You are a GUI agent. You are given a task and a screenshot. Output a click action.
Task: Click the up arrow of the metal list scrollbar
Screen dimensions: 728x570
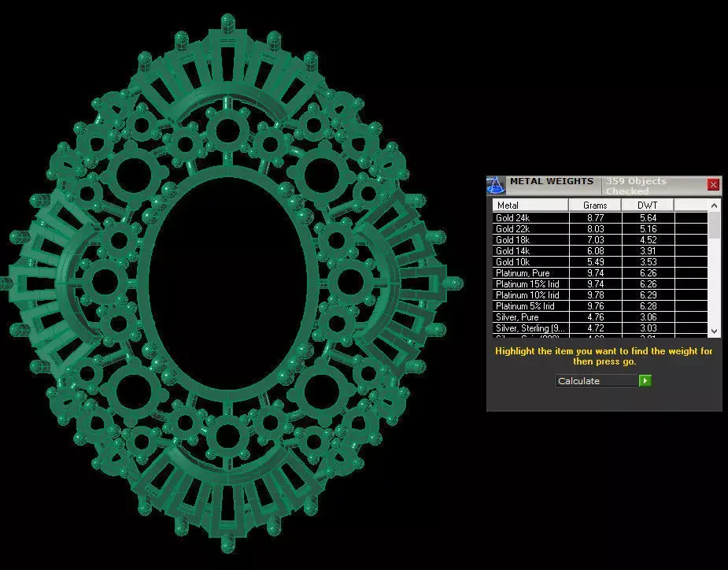pos(714,205)
